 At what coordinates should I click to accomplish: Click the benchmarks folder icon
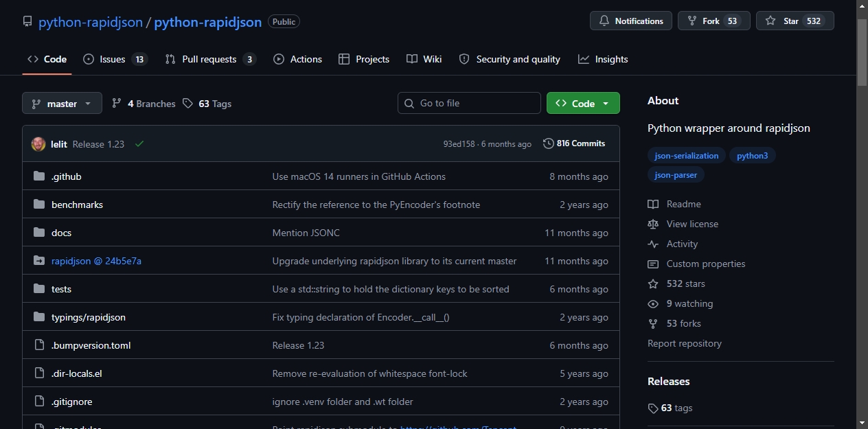tap(39, 205)
